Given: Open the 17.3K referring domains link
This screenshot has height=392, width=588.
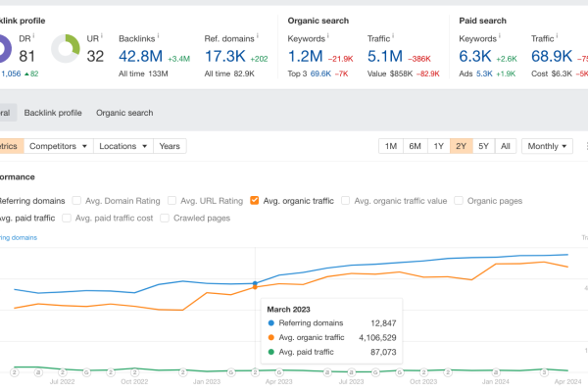Looking at the screenshot, I should [225, 56].
